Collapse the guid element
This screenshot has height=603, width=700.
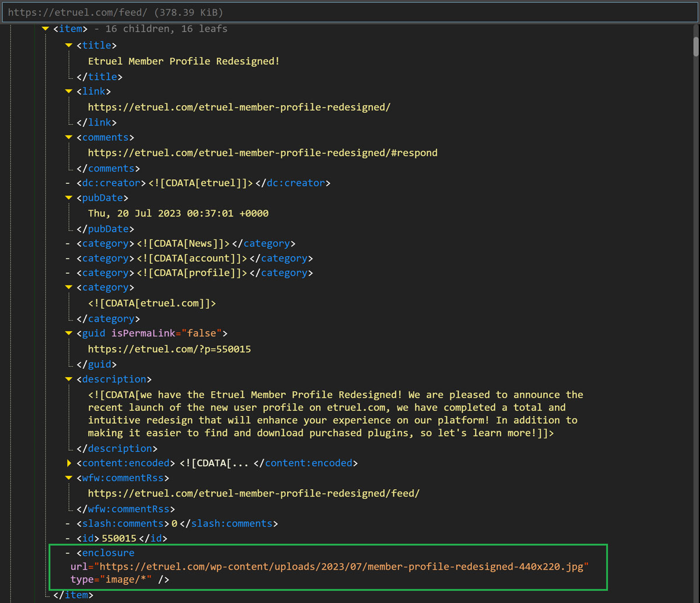point(69,334)
